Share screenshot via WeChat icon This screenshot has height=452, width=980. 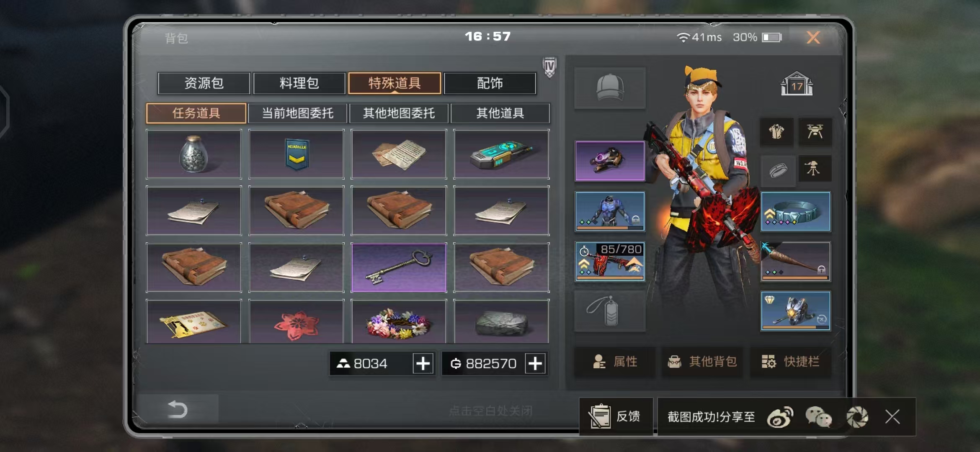pyautogui.click(x=818, y=417)
